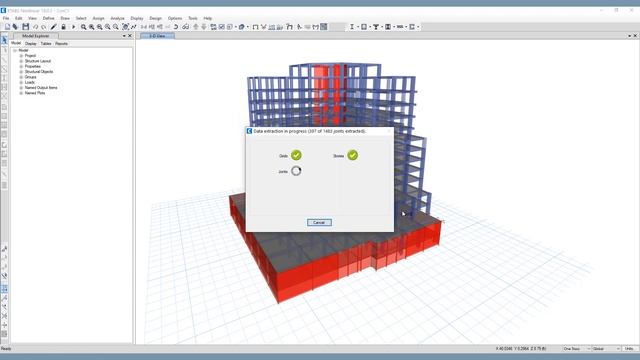Click the pencil refresh-window icon

click(53, 27)
